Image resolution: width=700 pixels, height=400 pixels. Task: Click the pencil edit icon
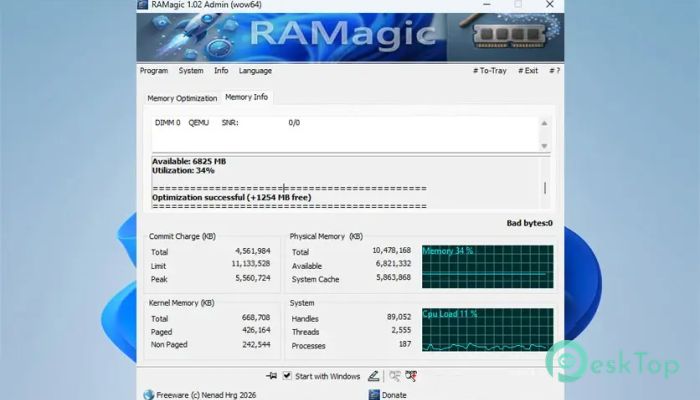tap(373, 376)
